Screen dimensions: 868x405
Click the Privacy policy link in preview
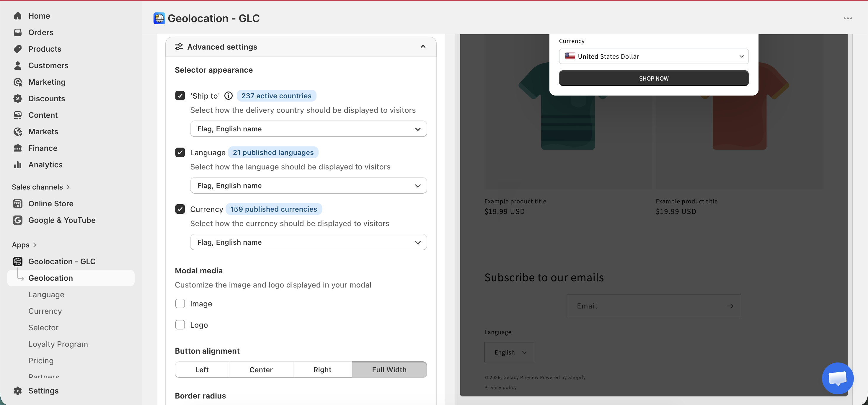pyautogui.click(x=500, y=388)
